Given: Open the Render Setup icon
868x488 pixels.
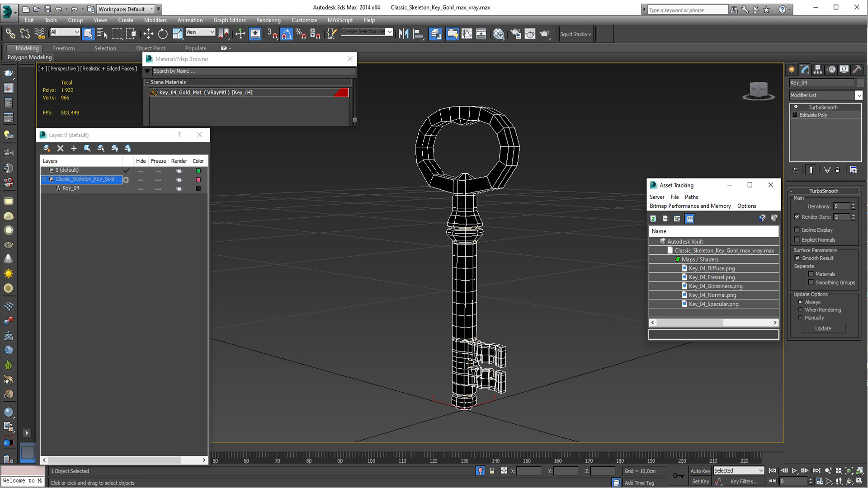Looking at the screenshot, I should (x=515, y=34).
